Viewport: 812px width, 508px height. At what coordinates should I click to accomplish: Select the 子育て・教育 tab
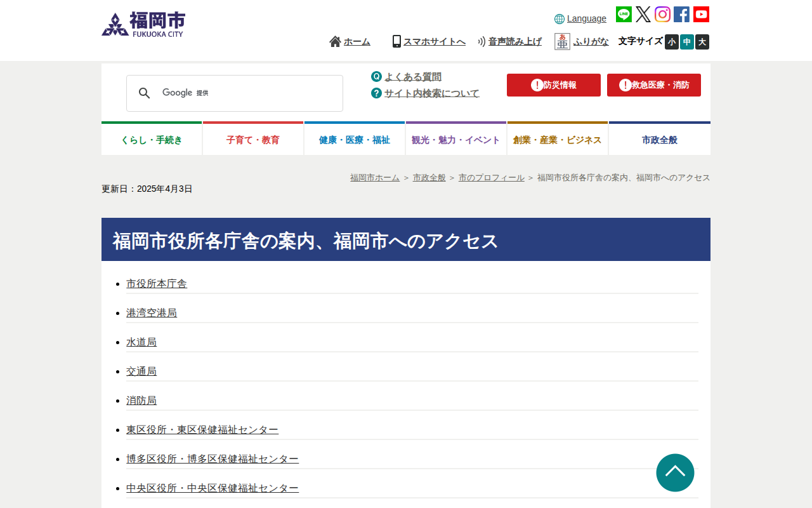click(253, 140)
